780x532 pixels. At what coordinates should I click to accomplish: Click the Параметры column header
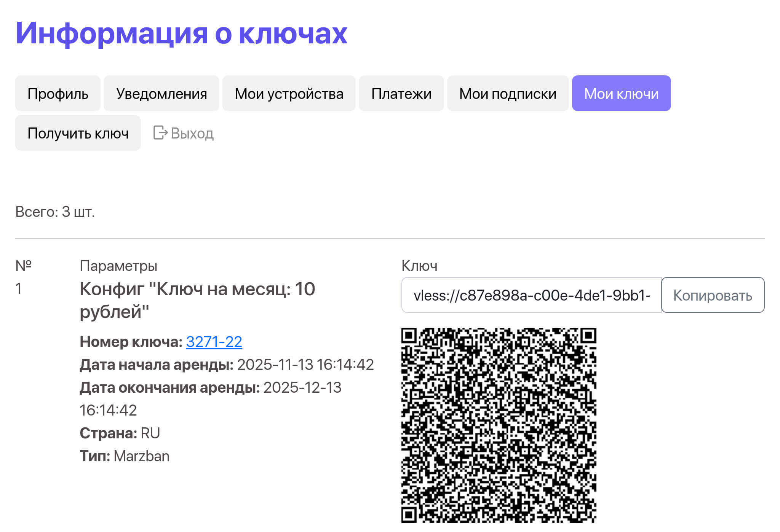coord(118,266)
